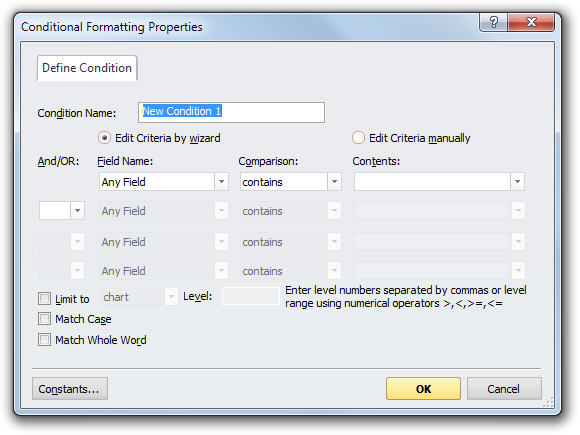
Task: Select Edit Criteria by wizard option
Action: point(104,138)
